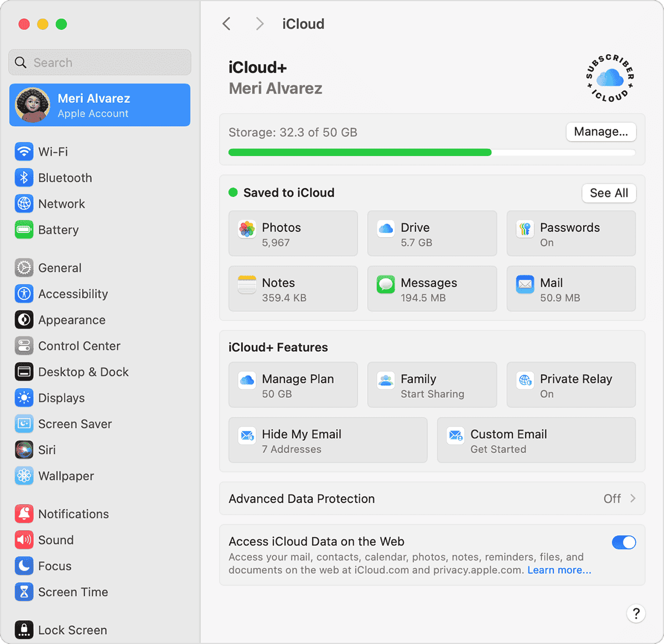Screen dimensions: 664x644
Task: Open Advanced Data Protection settings
Action: [432, 498]
